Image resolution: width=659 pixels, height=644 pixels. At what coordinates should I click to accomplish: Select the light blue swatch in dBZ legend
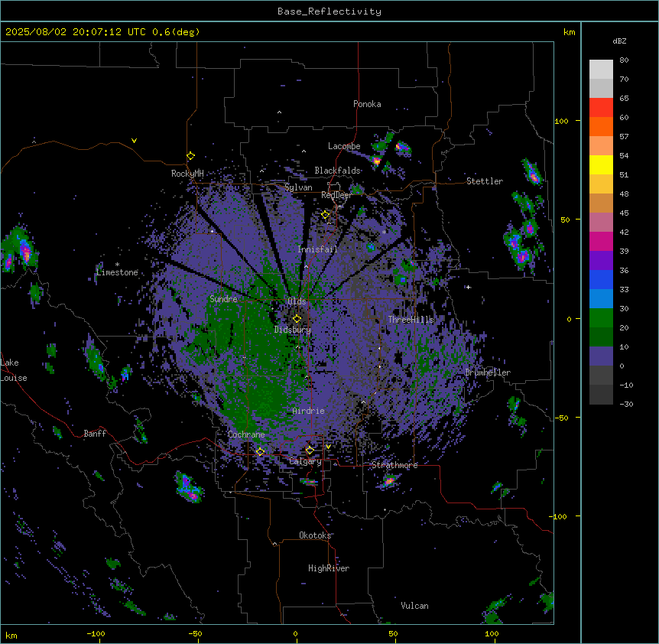tap(601, 298)
